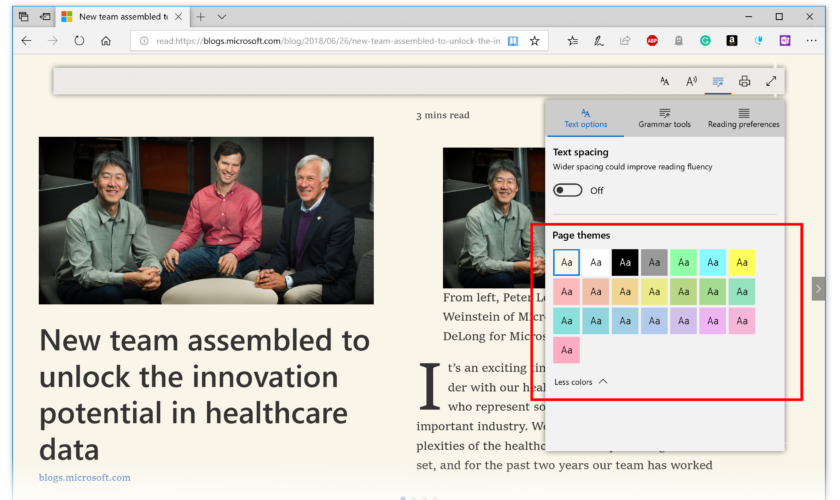Viewport: 840px width, 500px height.
Task: Add page to favorites with star icon
Action: [535, 41]
